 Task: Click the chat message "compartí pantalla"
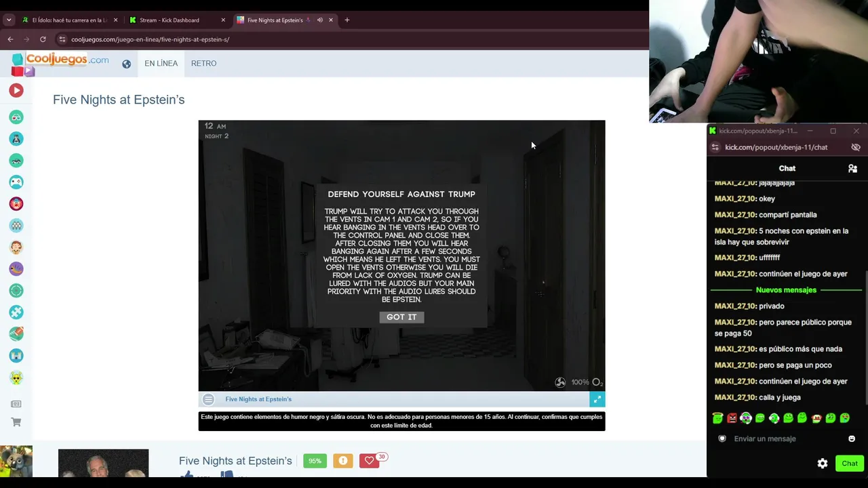[788, 215]
